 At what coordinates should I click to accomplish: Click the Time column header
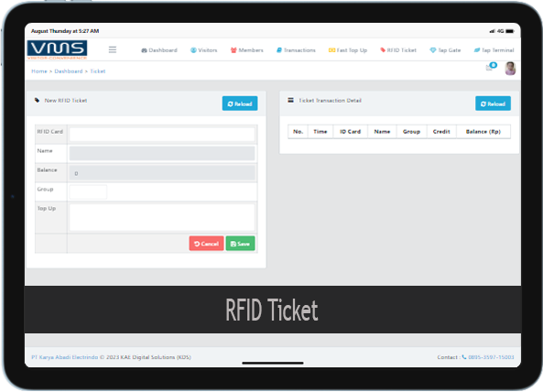[x=320, y=132]
